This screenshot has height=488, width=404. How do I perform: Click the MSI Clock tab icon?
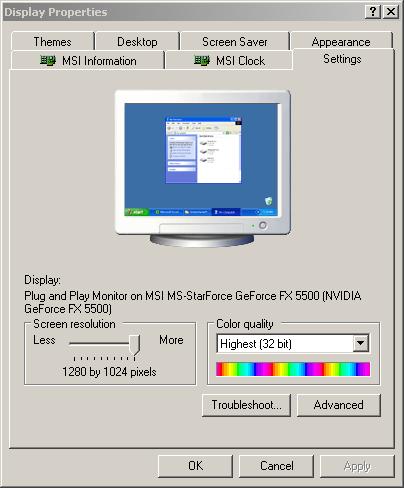tap(202, 60)
